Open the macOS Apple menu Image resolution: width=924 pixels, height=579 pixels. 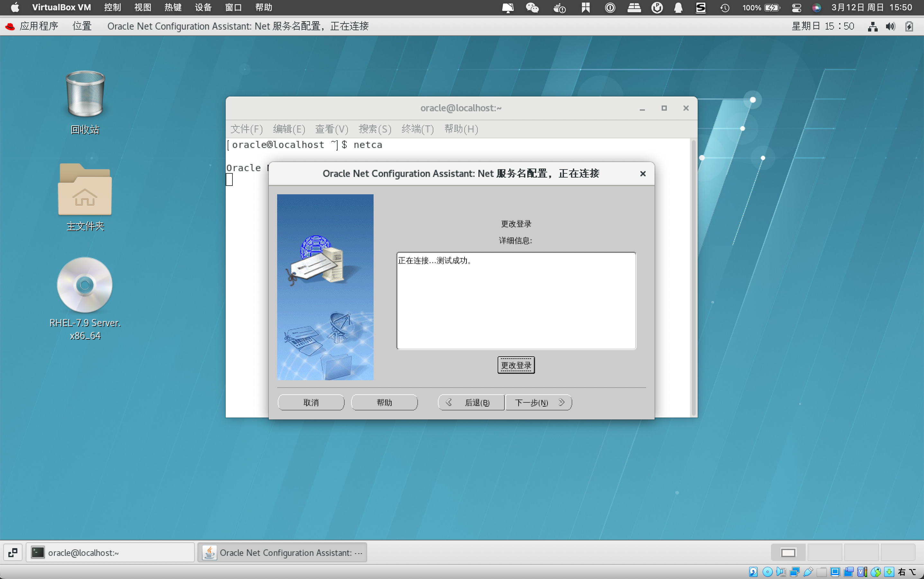click(x=14, y=7)
